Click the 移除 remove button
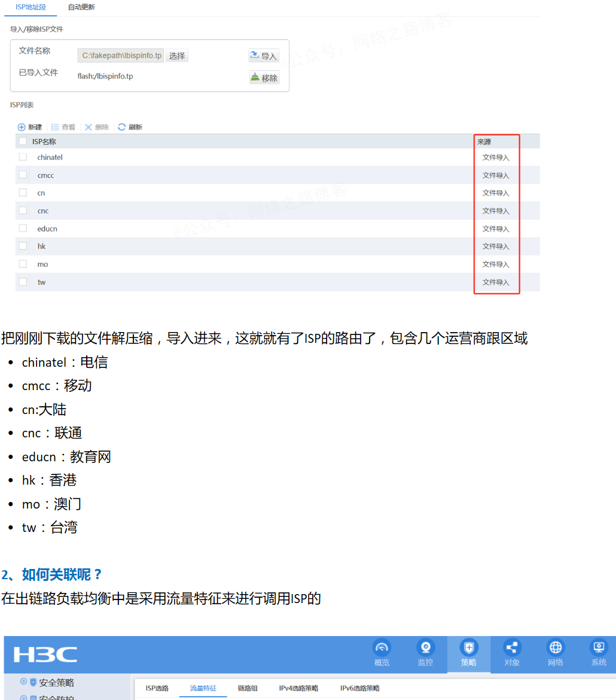This screenshot has height=700, width=616. (264, 78)
